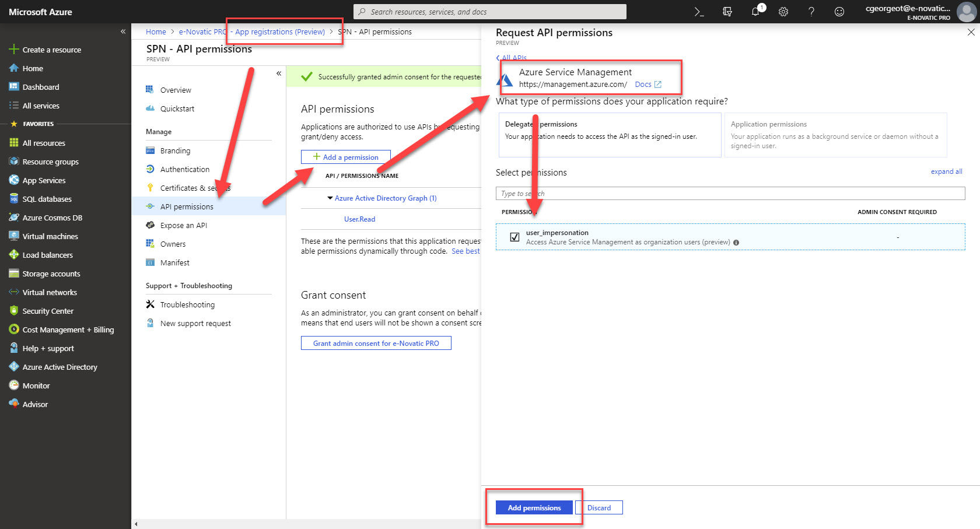Click the Monitor gauge icon
The height and width of the screenshot is (529, 980).
[14, 386]
